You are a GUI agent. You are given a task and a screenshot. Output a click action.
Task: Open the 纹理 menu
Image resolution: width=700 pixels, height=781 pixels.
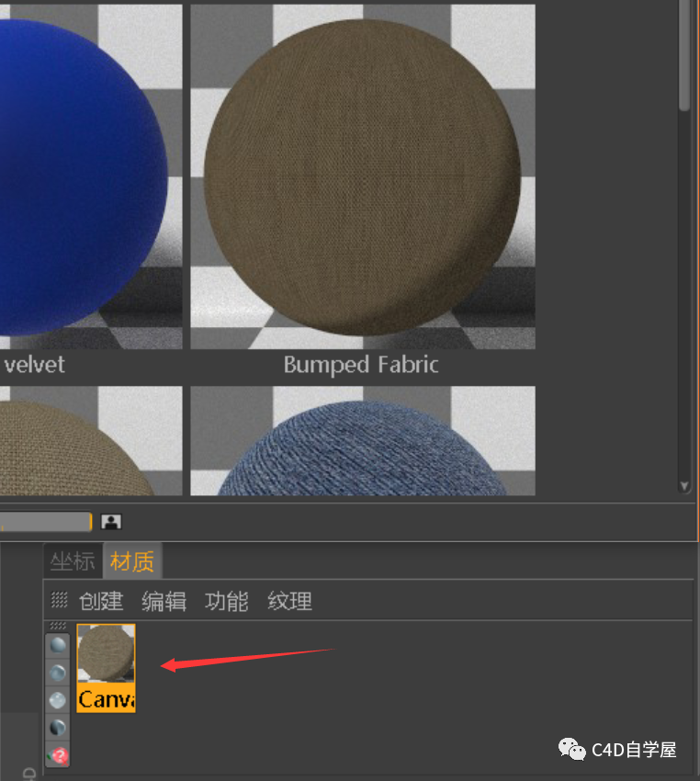(289, 601)
